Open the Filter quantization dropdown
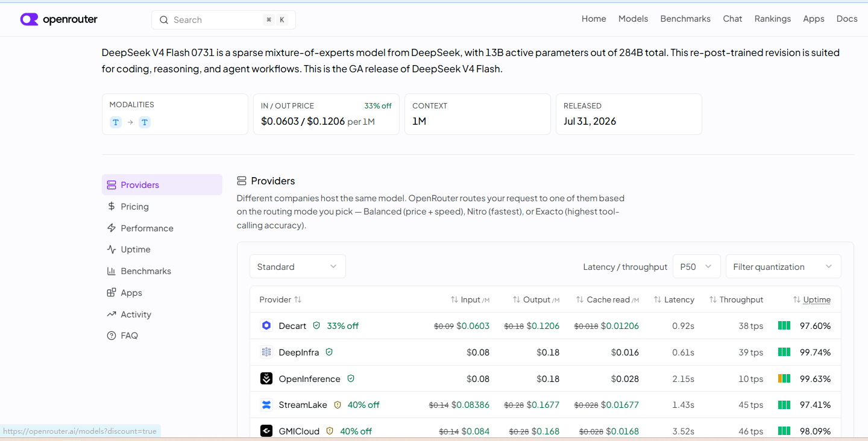The image size is (868, 441). pos(783,266)
